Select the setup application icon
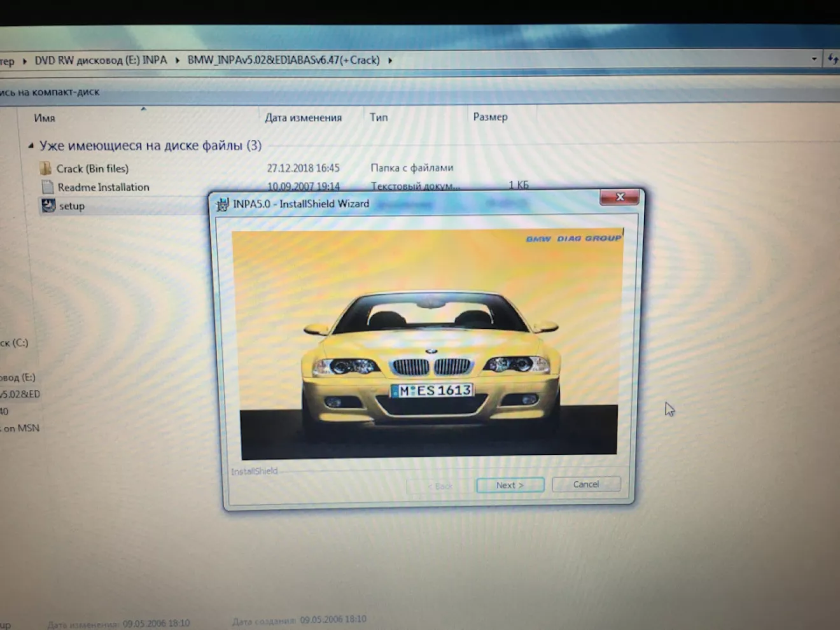Image resolution: width=840 pixels, height=630 pixels. [48, 206]
